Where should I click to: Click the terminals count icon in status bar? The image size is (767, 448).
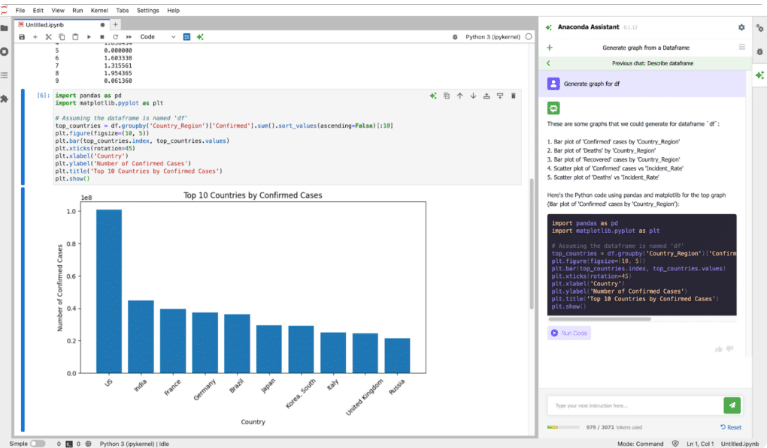click(x=69, y=444)
